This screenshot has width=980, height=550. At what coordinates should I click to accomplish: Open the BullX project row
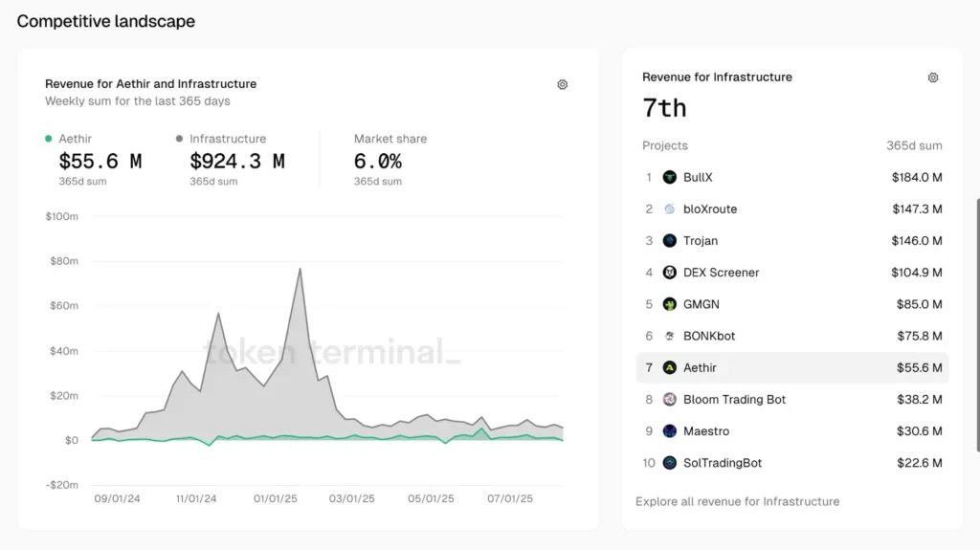791,178
